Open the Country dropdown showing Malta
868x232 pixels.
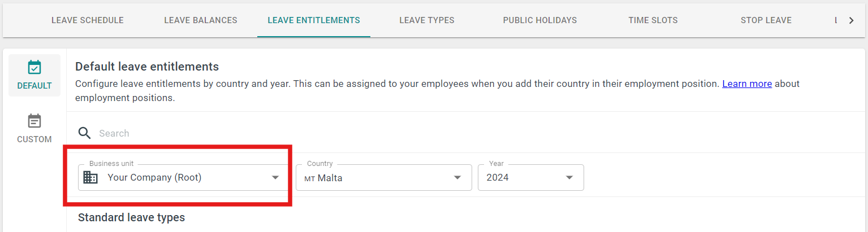click(384, 178)
